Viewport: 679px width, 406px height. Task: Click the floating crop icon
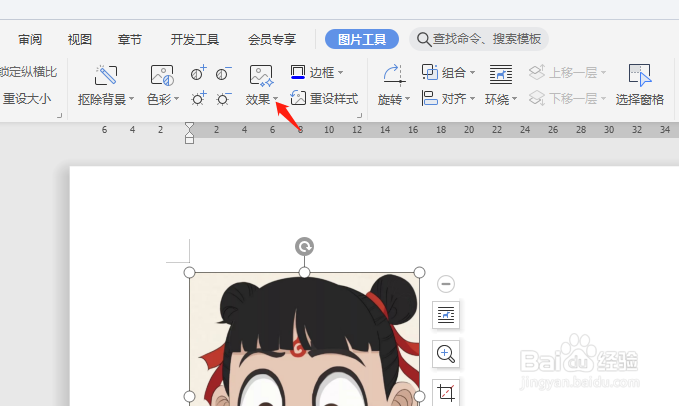click(x=446, y=393)
